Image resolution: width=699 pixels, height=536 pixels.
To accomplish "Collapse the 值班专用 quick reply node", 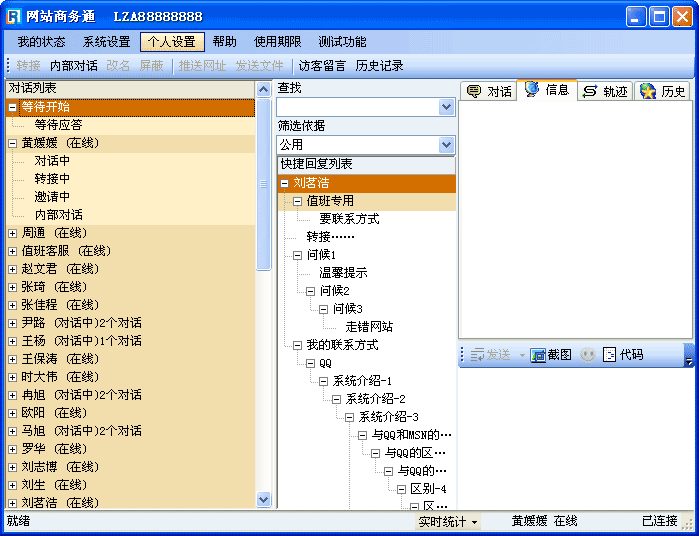I will coord(297,201).
